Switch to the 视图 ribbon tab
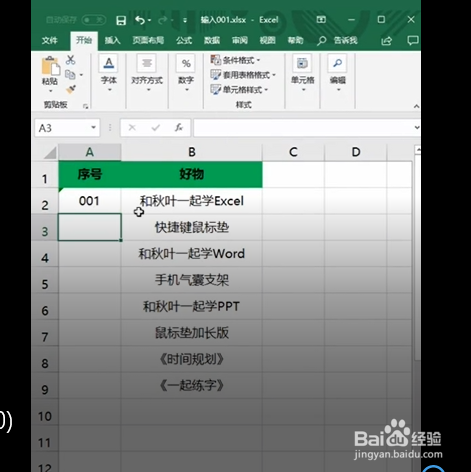 coord(268,41)
